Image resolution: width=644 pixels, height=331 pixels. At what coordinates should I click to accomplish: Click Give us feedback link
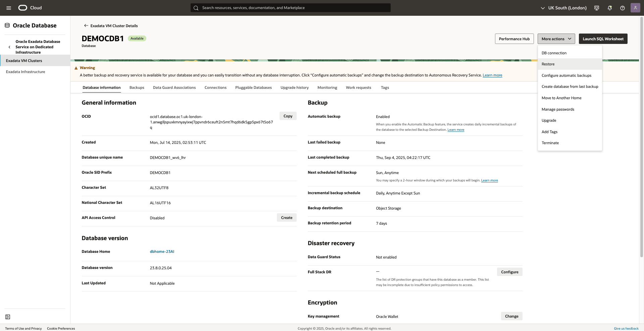click(x=626, y=329)
